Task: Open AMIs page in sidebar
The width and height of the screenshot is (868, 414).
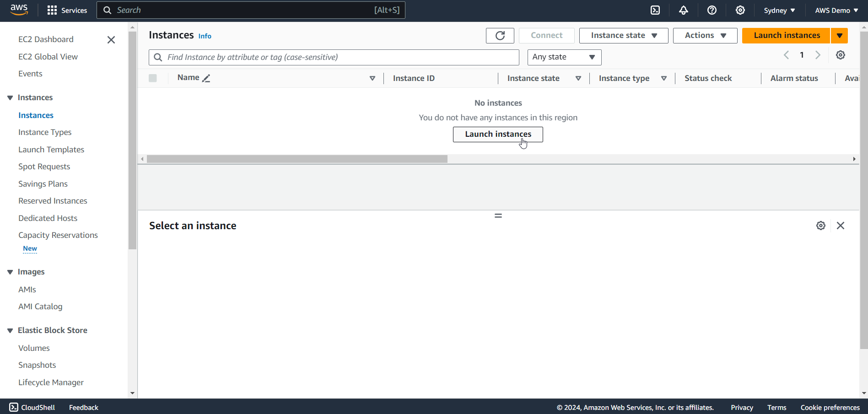Action: 27,290
